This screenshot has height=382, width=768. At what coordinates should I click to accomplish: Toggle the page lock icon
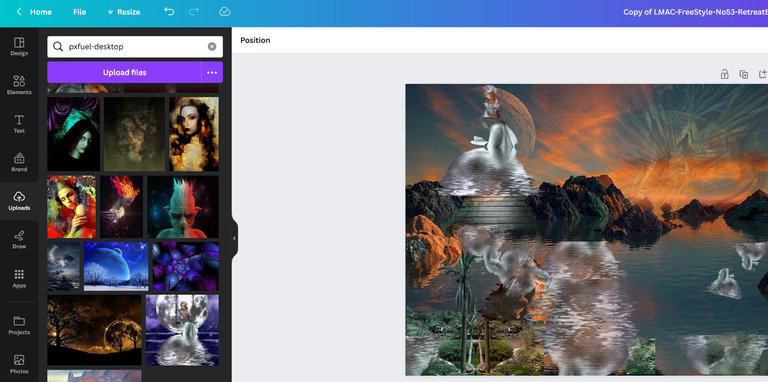pyautogui.click(x=724, y=74)
